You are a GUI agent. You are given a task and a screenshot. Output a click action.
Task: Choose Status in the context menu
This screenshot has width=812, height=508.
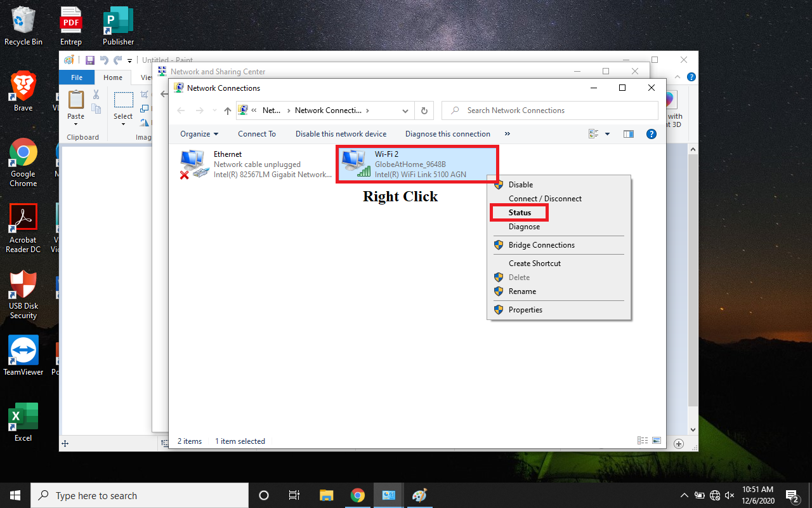tap(560, 213)
